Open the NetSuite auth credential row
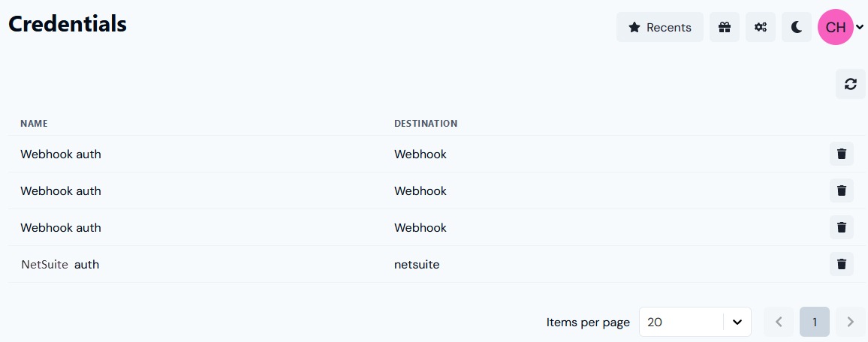Screen dimensions: 868x342 point(60,264)
